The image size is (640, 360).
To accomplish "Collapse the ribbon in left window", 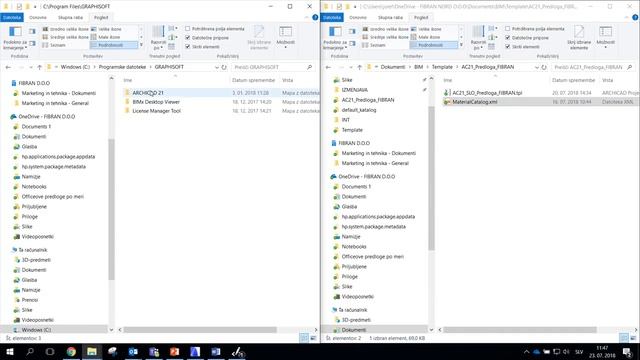I will point(307,17).
